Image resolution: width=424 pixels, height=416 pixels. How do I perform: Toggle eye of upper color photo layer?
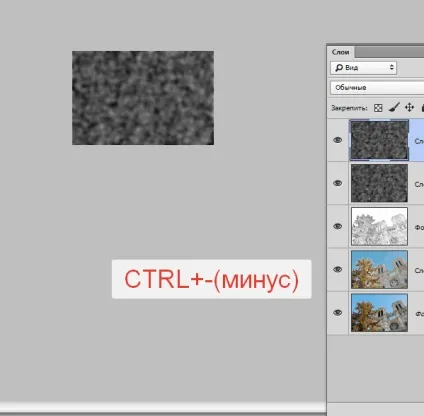[x=338, y=269]
